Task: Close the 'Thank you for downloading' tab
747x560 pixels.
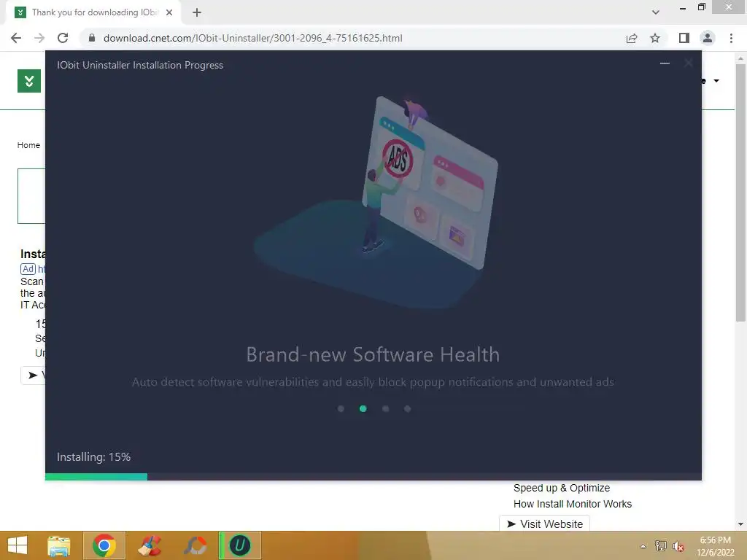Action: tap(169, 12)
